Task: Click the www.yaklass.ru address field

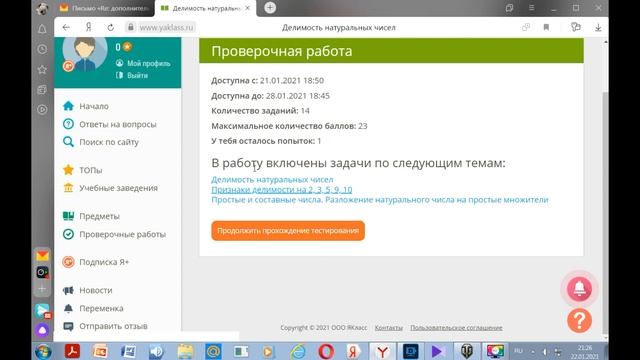Action: click(x=166, y=27)
